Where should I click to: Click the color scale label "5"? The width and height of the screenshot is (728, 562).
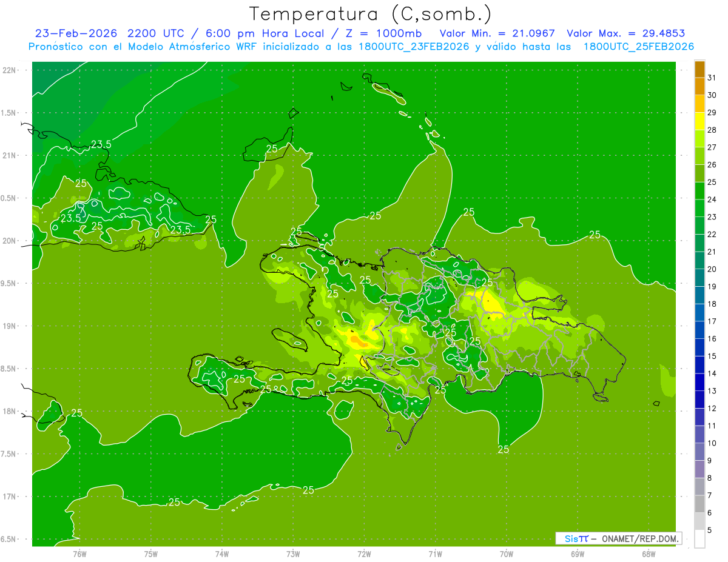pos(710,530)
